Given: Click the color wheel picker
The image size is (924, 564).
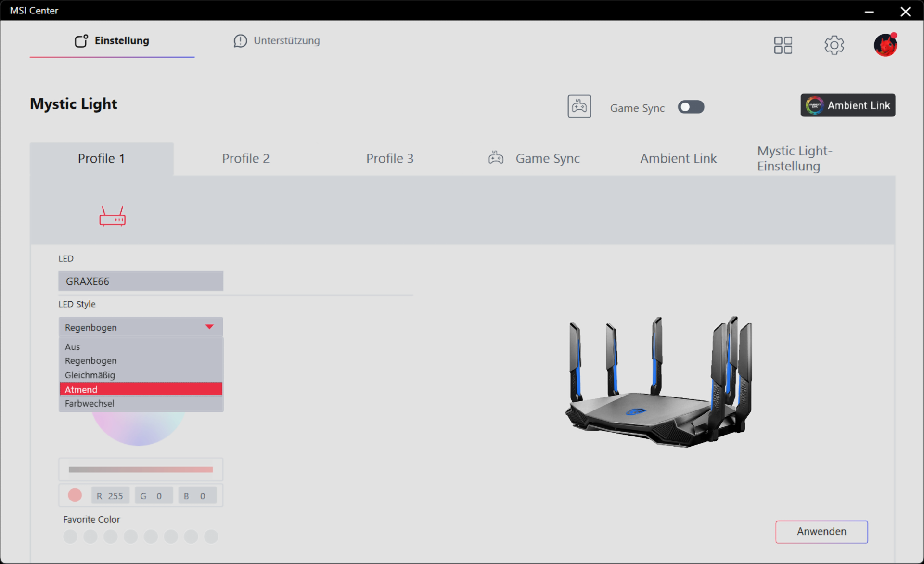Looking at the screenshot, I should click(139, 429).
